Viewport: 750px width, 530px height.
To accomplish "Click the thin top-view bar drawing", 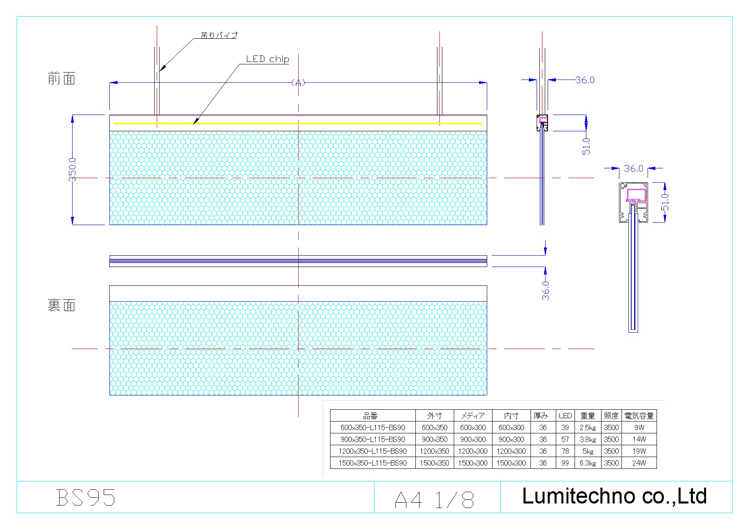I will click(298, 261).
